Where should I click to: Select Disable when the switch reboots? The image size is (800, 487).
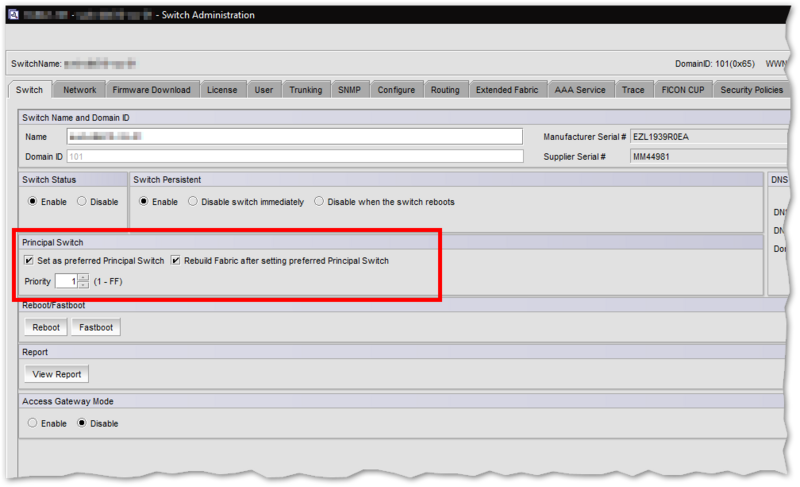(x=319, y=202)
